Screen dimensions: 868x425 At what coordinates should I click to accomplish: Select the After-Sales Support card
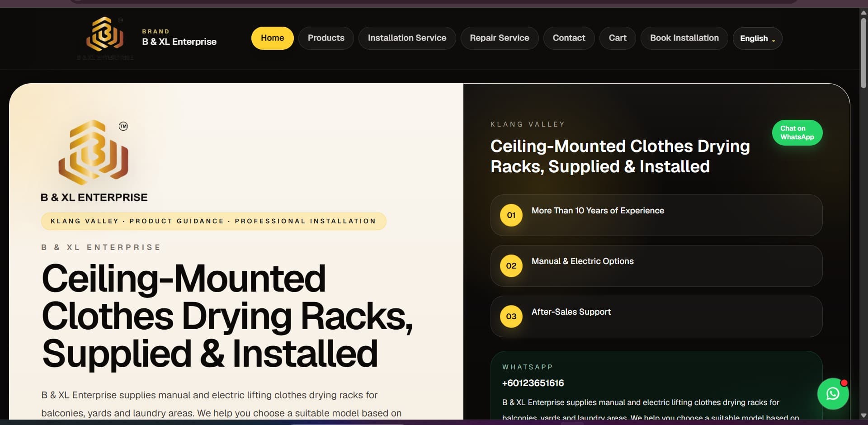pyautogui.click(x=656, y=316)
